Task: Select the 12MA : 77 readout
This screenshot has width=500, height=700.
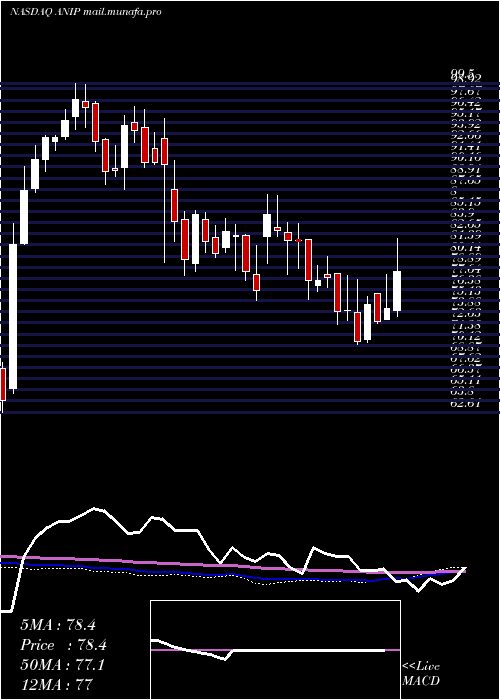Action: pos(57,684)
